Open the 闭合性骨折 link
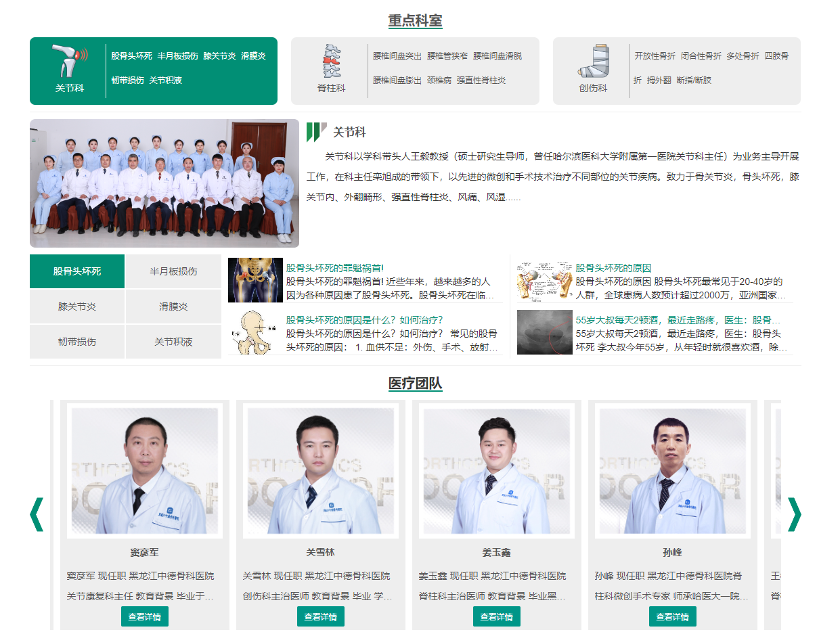Viewport: 840px width, 636px height. click(x=701, y=56)
